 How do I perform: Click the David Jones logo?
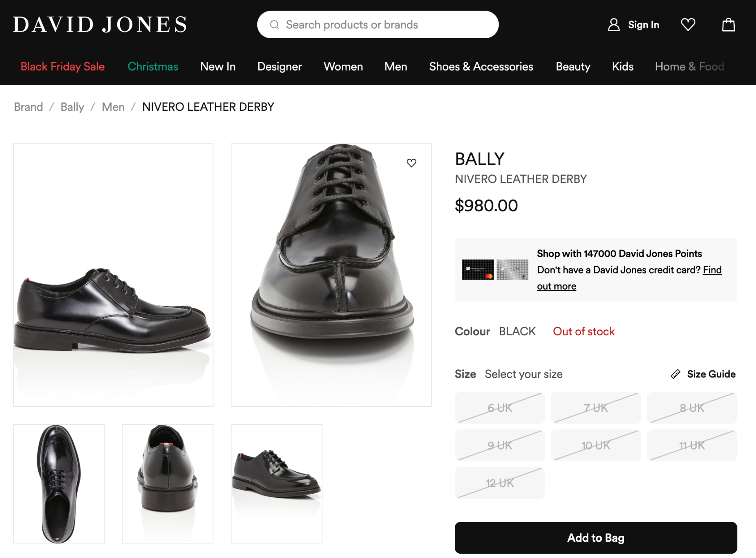[100, 24]
